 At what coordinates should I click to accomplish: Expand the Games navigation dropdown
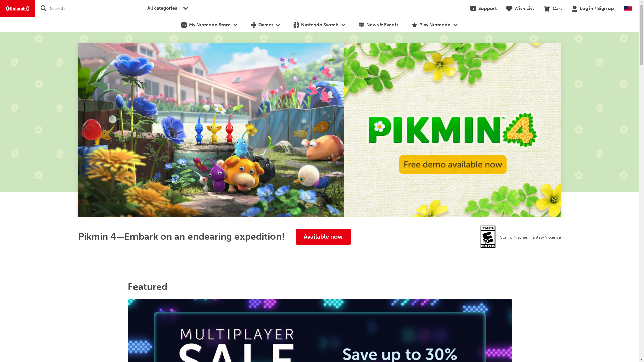point(265,25)
